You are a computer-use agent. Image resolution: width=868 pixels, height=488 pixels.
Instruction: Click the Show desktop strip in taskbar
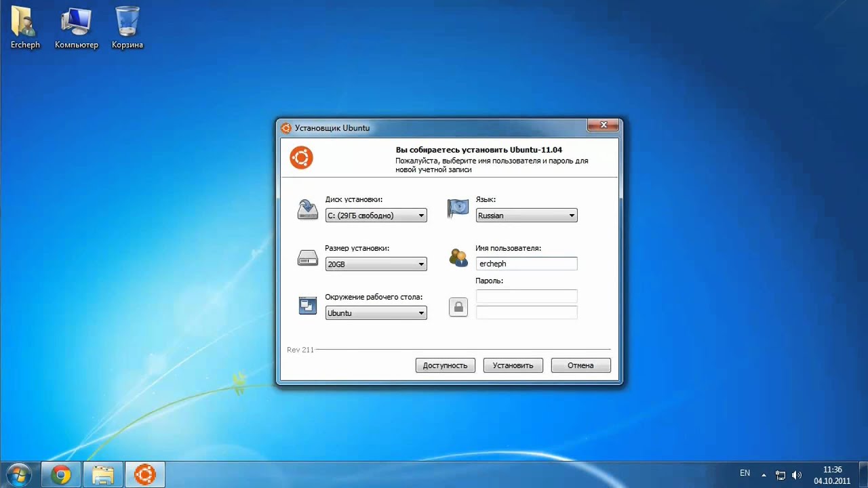coord(863,474)
